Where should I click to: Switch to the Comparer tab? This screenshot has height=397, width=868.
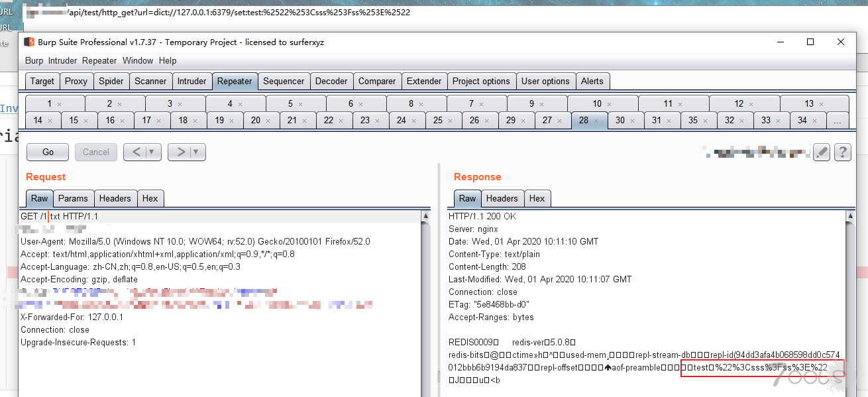pyautogui.click(x=377, y=81)
